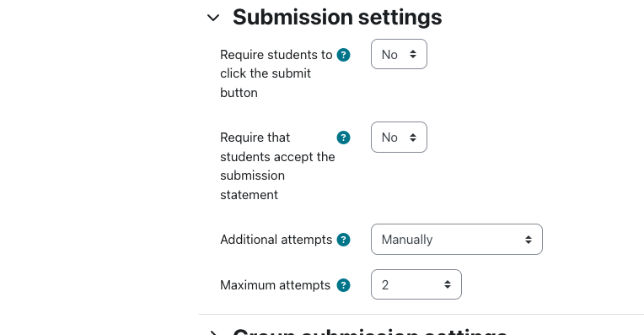Open the Maximum attempts dropdown showing 2

pyautogui.click(x=416, y=284)
